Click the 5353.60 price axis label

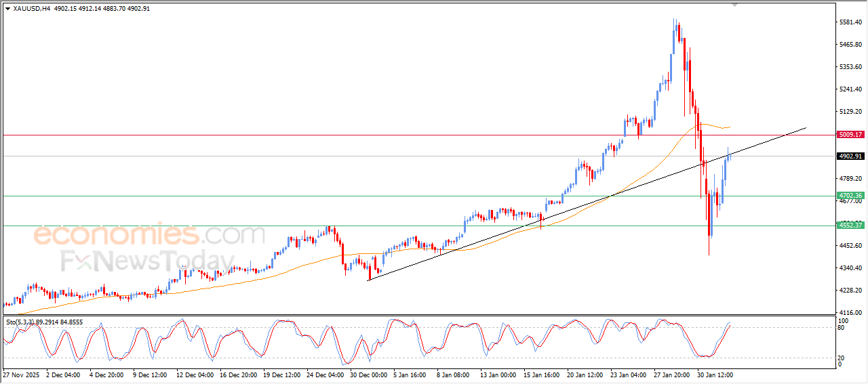pos(850,67)
